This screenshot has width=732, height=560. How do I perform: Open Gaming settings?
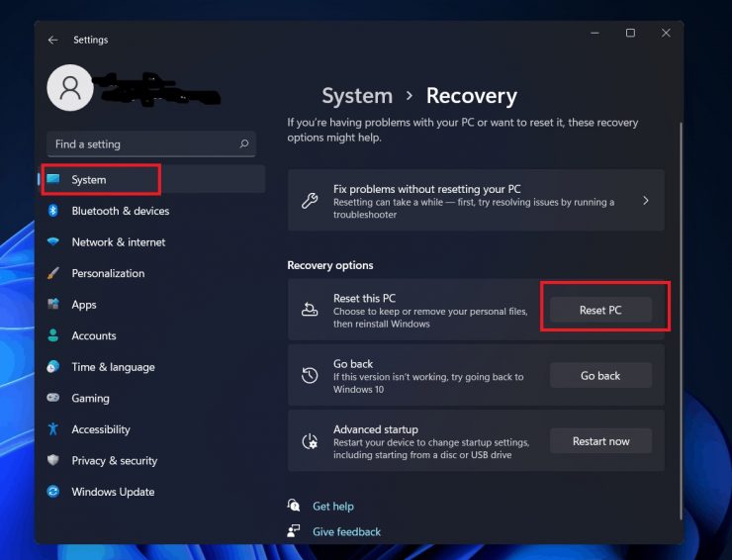click(90, 398)
